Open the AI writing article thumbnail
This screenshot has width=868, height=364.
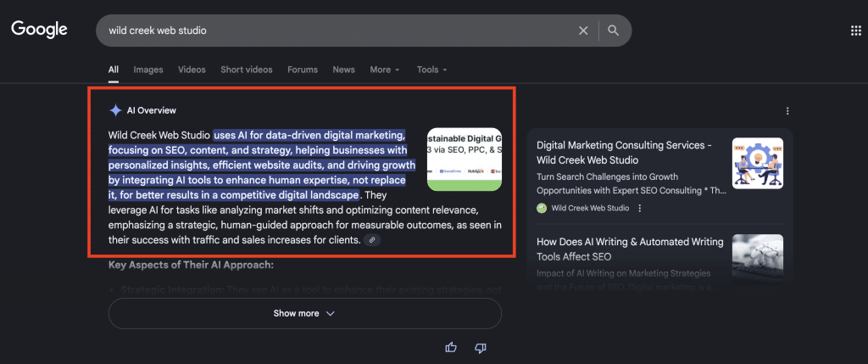click(757, 258)
